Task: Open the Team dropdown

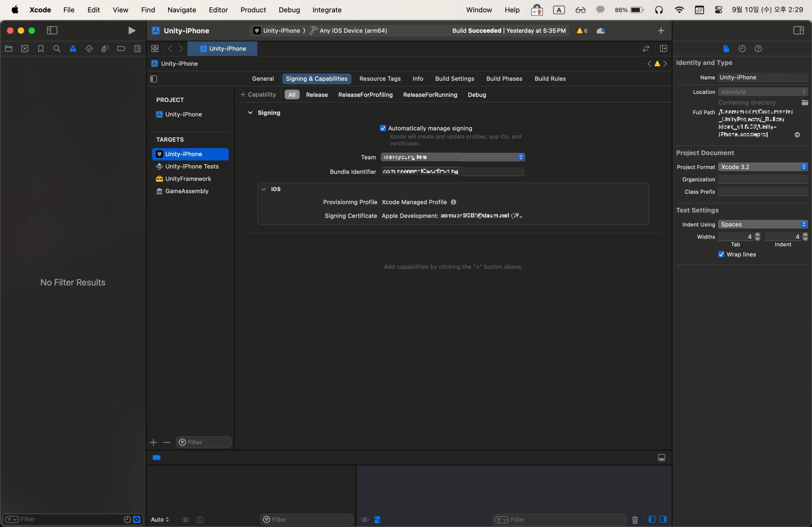Action: (452, 157)
